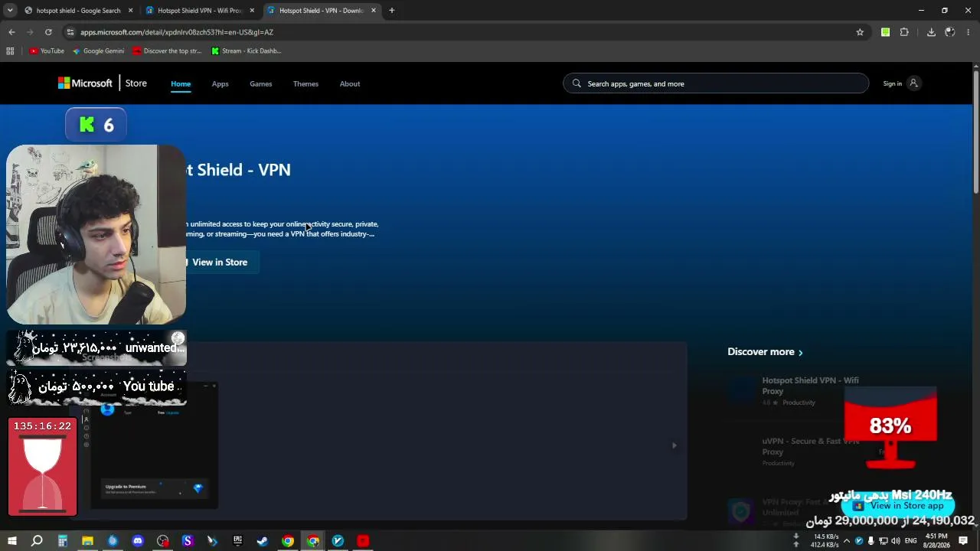Click the View in Store app button
980x551 pixels.
click(898, 506)
